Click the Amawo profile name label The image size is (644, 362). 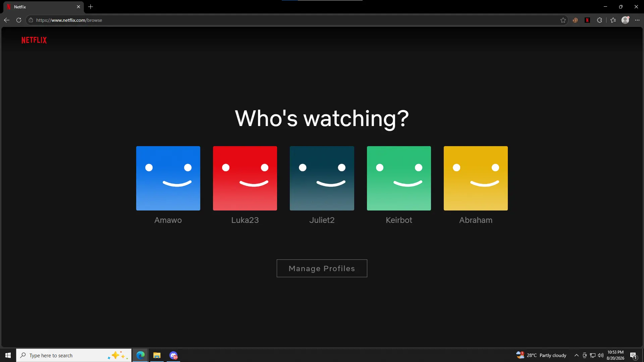pyautogui.click(x=168, y=220)
